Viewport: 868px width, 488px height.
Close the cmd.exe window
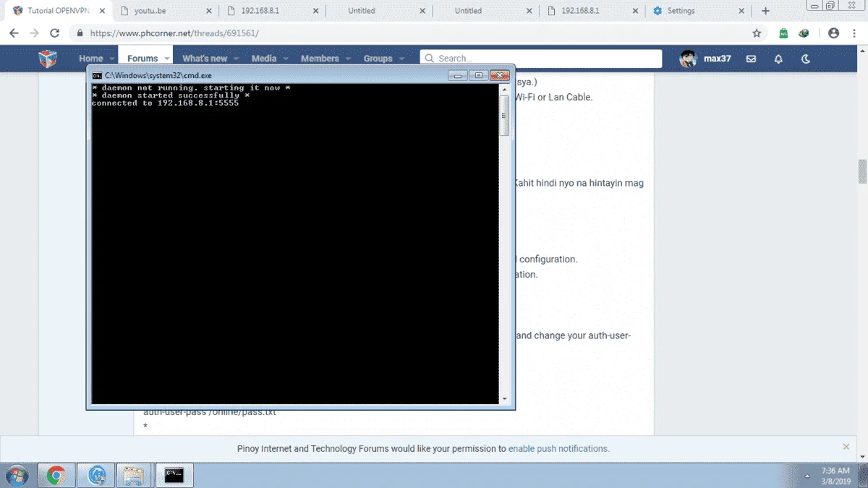(x=500, y=75)
